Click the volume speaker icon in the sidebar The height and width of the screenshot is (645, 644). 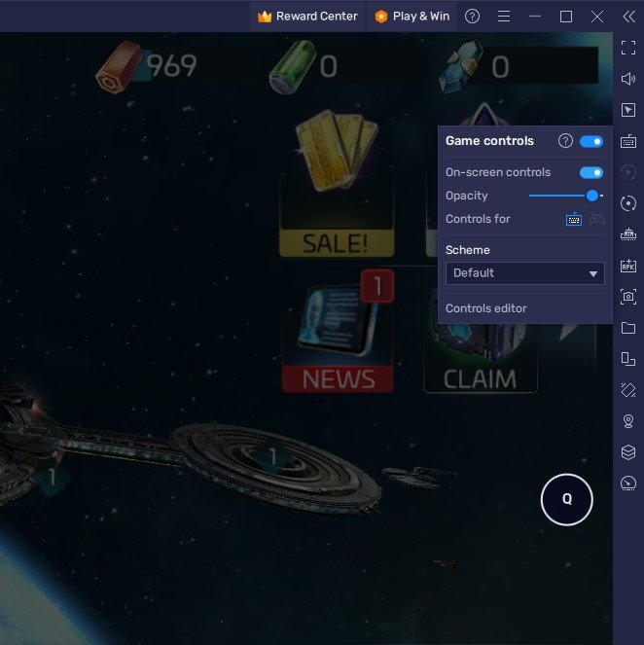click(628, 79)
